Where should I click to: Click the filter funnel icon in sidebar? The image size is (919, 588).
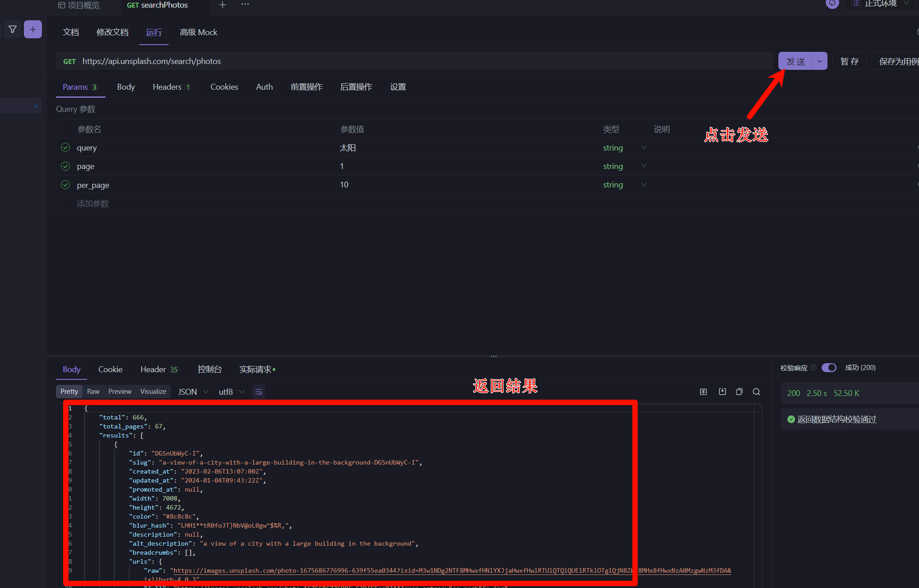pos(13,29)
